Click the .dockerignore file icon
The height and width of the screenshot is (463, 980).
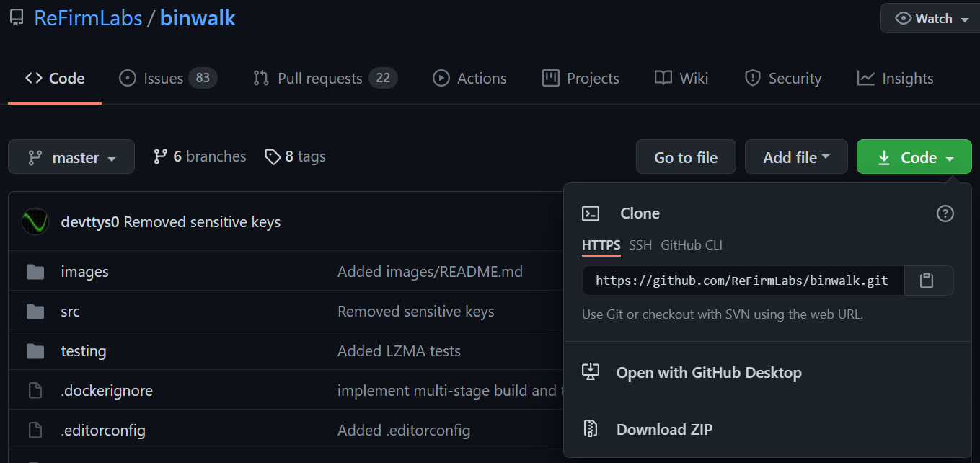coord(35,391)
